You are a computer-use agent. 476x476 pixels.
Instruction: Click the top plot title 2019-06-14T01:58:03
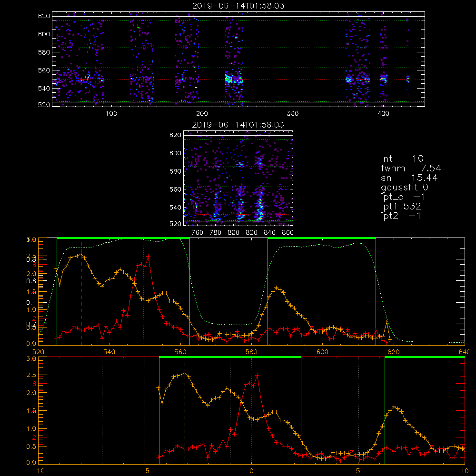pos(238,6)
